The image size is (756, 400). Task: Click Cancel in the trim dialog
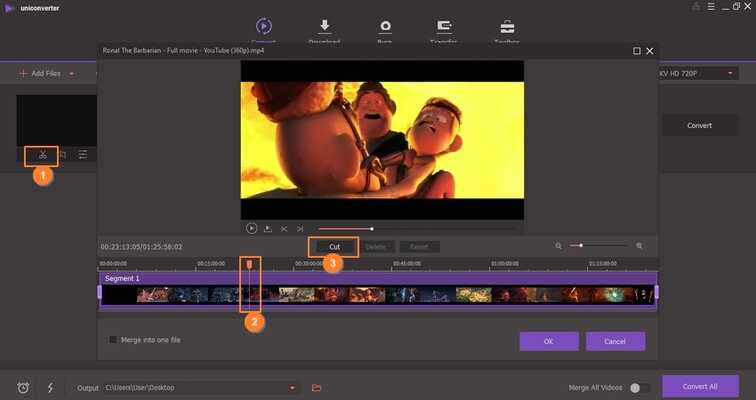click(615, 341)
